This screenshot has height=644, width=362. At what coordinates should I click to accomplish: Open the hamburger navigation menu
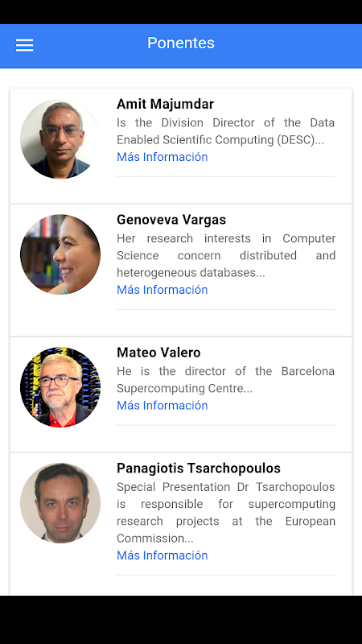click(x=25, y=45)
